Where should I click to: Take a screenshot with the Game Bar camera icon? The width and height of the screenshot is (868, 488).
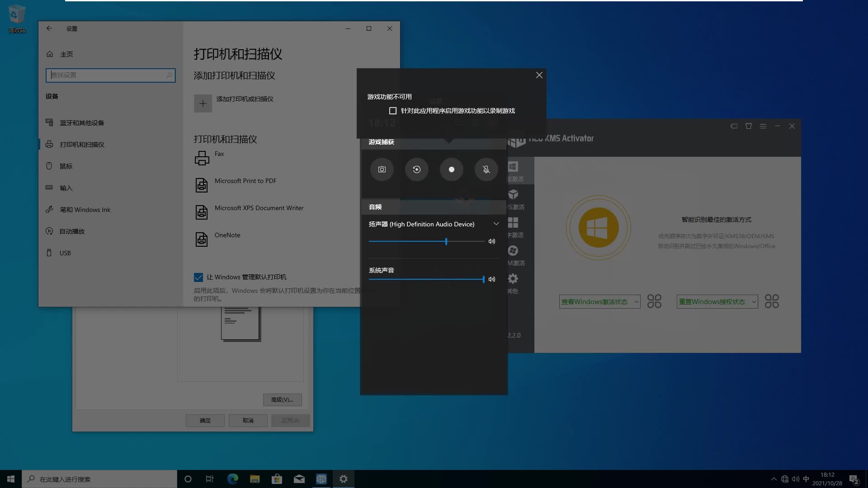click(382, 169)
